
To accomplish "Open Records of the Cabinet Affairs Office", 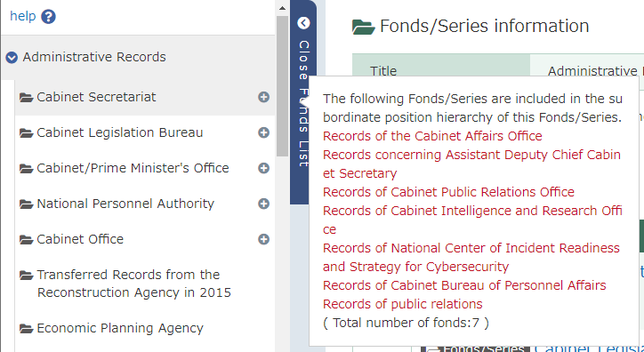I will click(432, 136).
